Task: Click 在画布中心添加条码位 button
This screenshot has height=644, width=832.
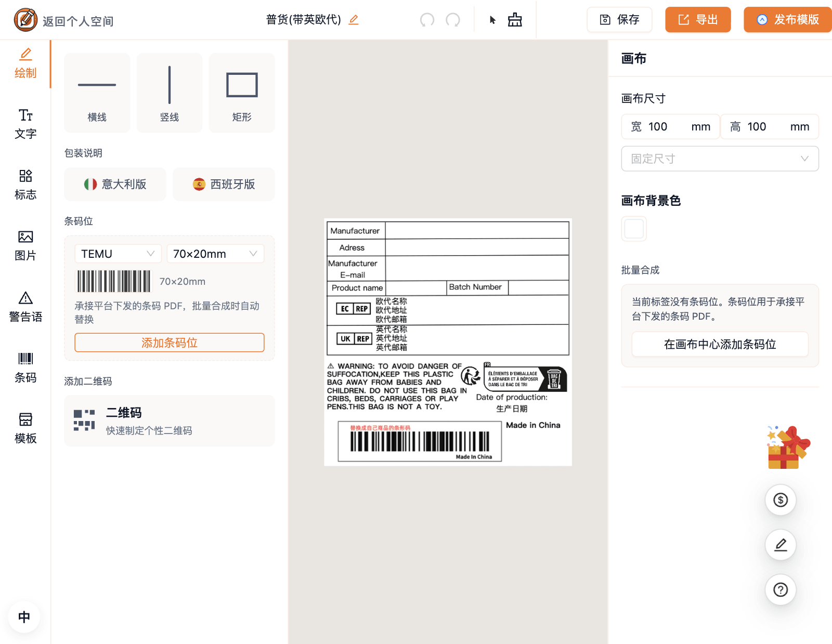Action: 720,344
